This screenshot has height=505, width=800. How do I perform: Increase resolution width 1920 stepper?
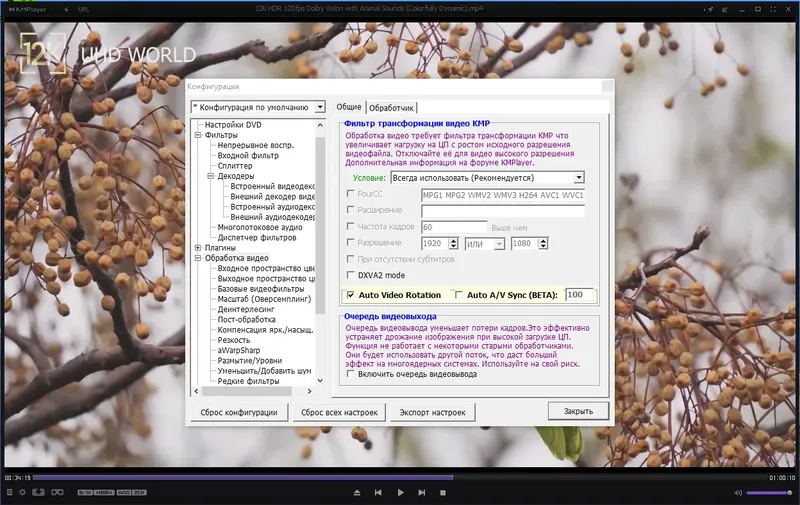click(x=453, y=240)
